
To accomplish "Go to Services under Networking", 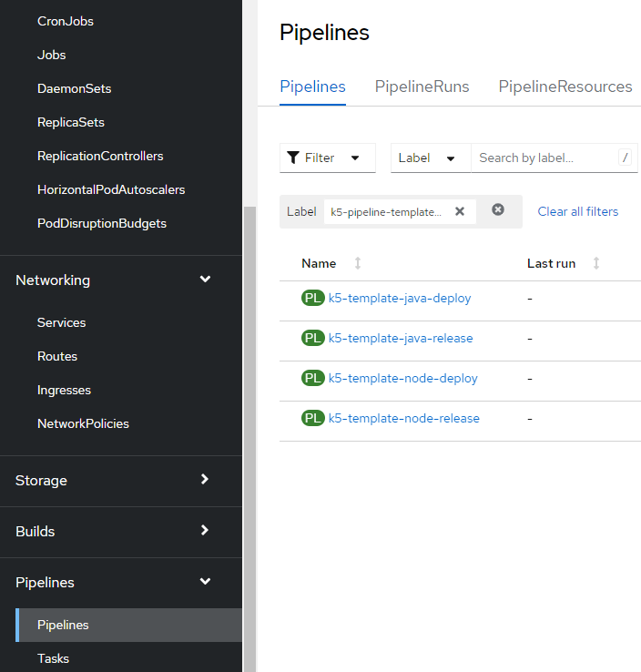I will coord(61,322).
